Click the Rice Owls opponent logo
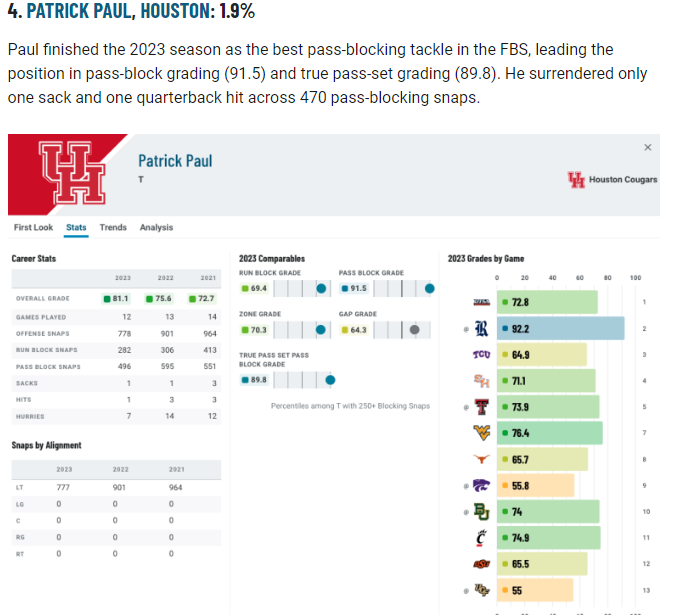Screen dimensions: 684x615 click(481, 329)
